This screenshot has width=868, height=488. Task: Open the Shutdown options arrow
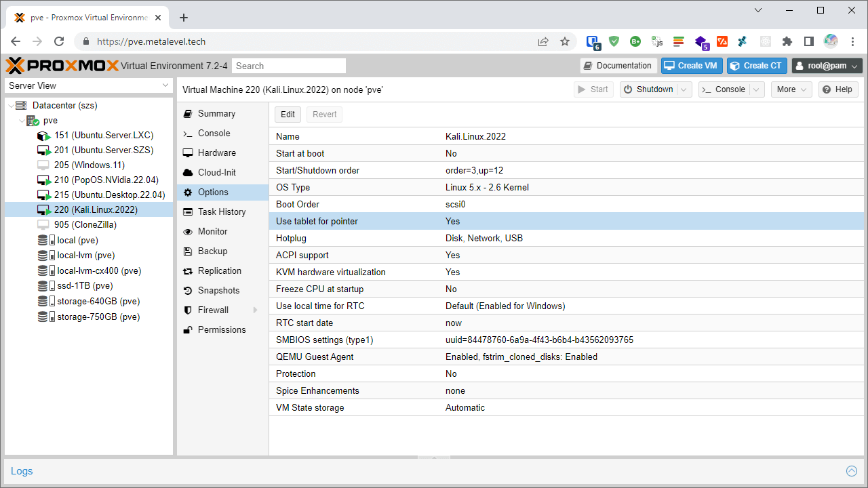(684, 89)
